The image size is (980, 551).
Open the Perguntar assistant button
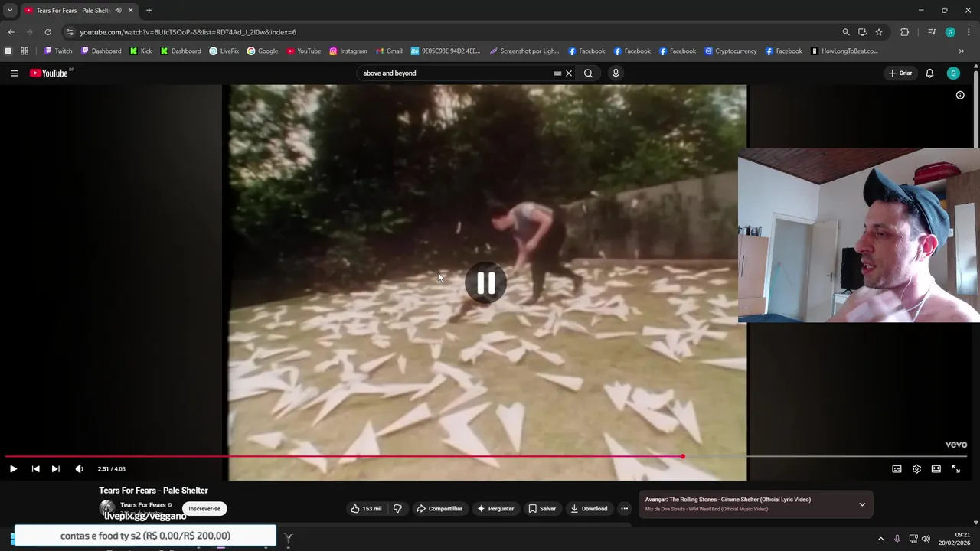coord(495,509)
